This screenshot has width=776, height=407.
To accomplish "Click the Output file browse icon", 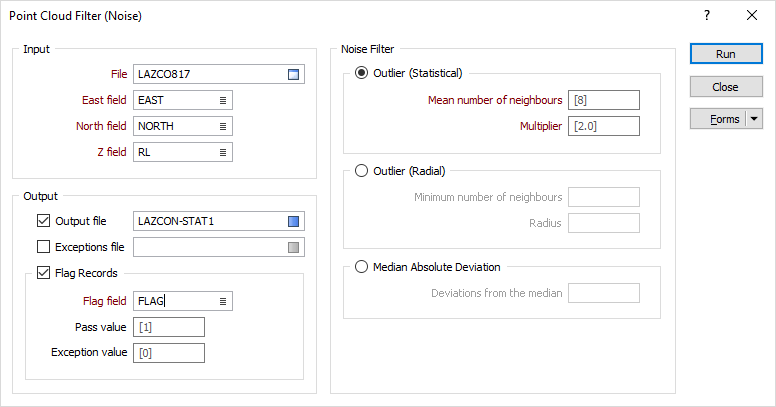I will point(293,221).
